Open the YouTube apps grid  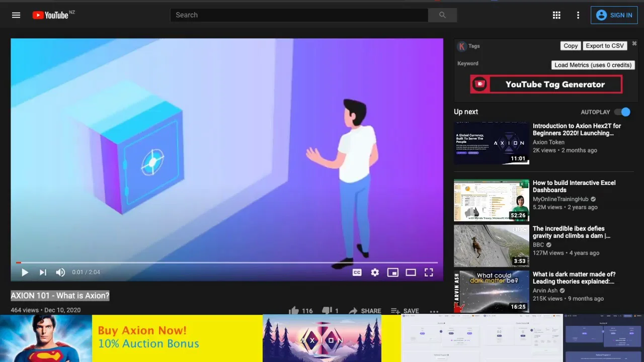tap(556, 15)
